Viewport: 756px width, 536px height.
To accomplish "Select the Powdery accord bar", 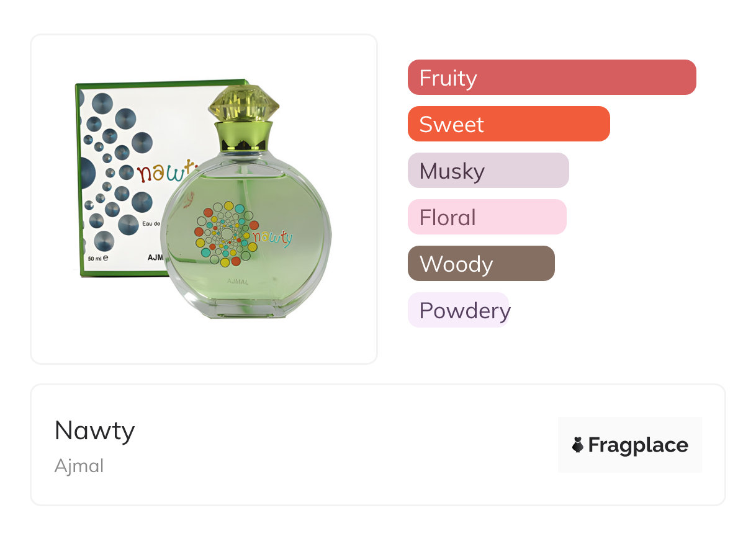I will tap(459, 310).
